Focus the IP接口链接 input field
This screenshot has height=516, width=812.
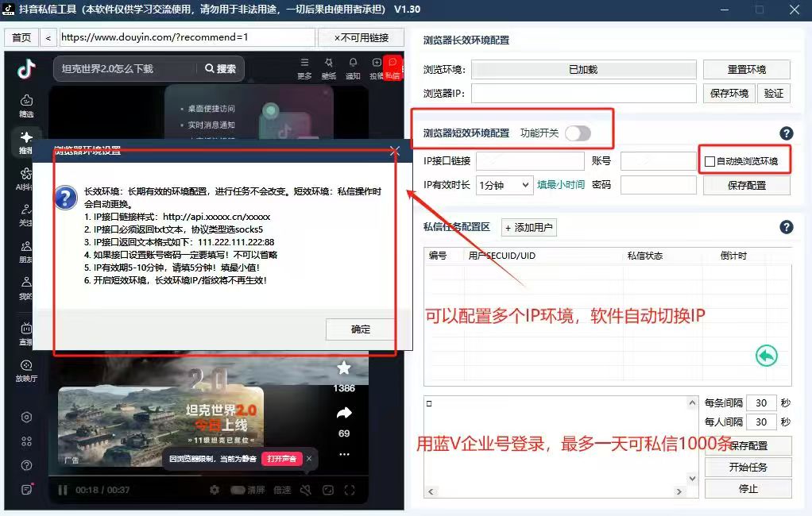coord(530,161)
